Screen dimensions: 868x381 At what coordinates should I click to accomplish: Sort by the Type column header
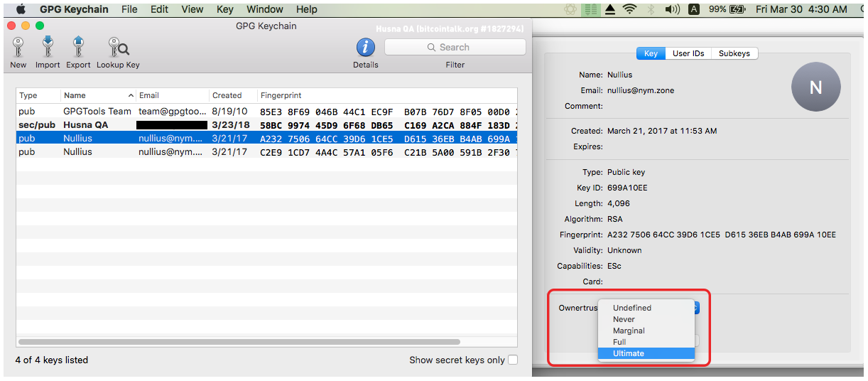38,95
